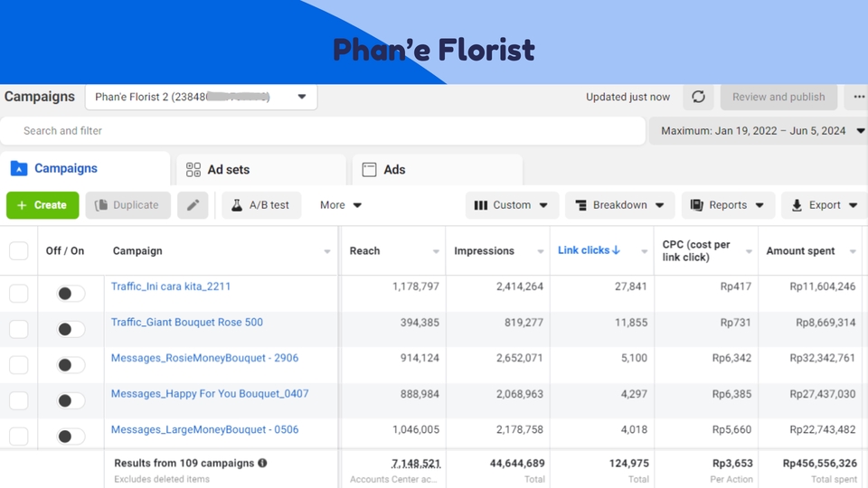Click the refresh data icon
Image resolution: width=868 pixels, height=488 pixels.
pos(699,97)
